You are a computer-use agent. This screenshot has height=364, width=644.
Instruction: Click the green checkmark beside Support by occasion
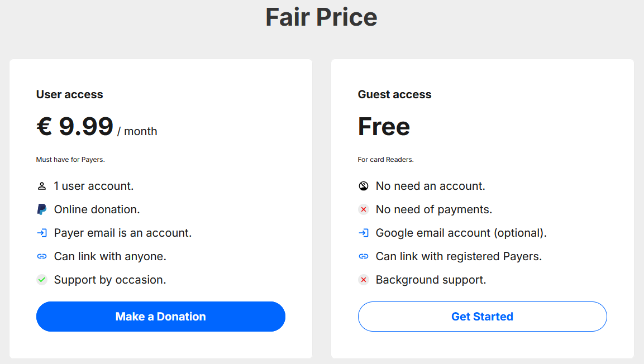point(41,280)
